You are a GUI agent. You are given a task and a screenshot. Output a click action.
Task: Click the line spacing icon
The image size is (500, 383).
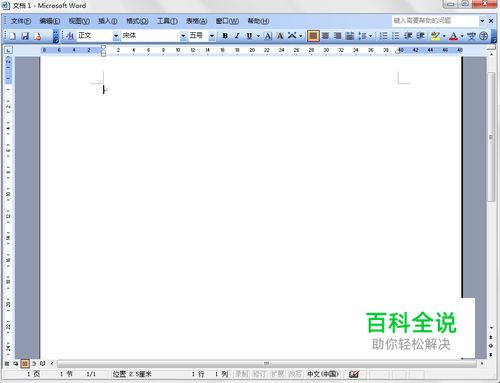(362, 36)
